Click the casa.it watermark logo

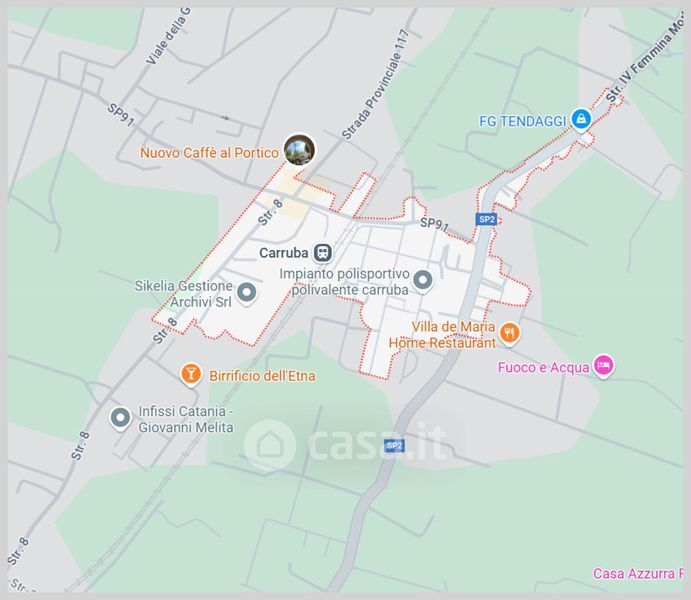pyautogui.click(x=346, y=444)
